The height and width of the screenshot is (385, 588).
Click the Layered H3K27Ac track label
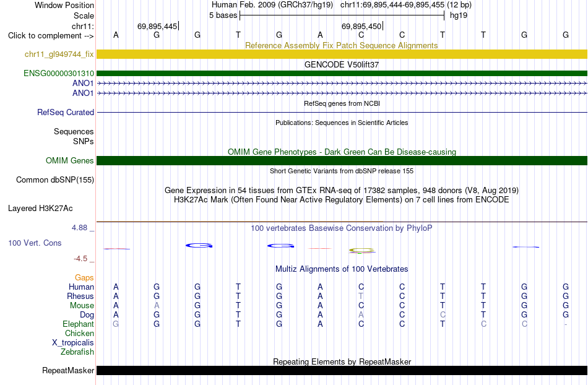40,209
